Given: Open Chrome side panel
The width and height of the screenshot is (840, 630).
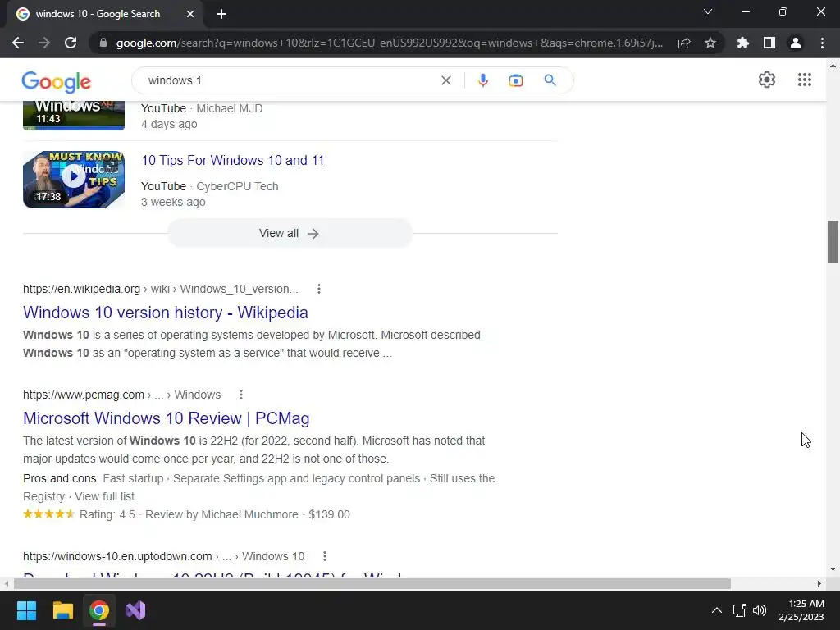Looking at the screenshot, I should tap(769, 43).
